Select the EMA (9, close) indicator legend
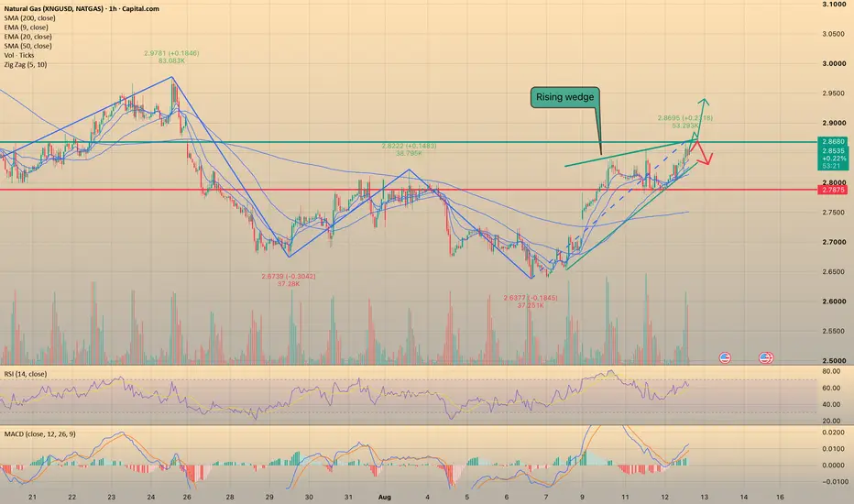The height and width of the screenshot is (504, 854). pos(26,27)
